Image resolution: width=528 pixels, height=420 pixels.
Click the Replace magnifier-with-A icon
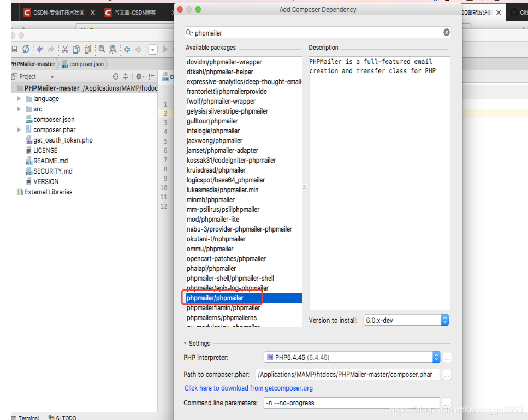click(x=113, y=50)
